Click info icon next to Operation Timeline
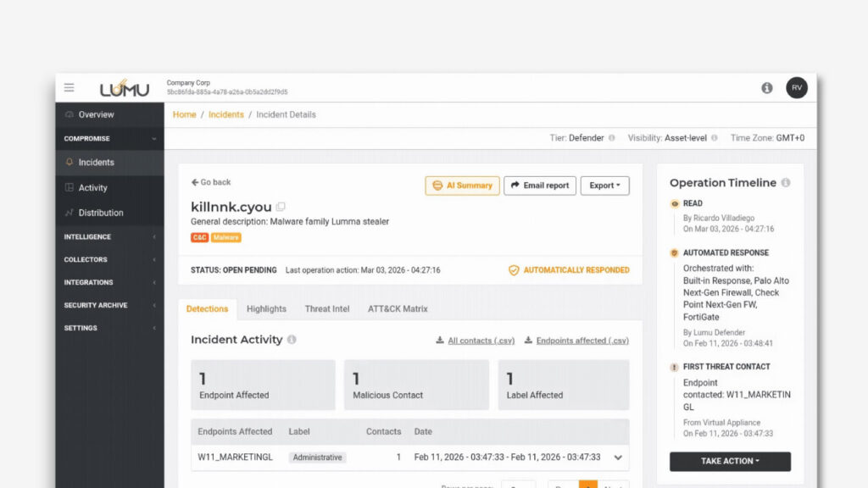Viewport: 868px width, 488px height. pos(786,183)
